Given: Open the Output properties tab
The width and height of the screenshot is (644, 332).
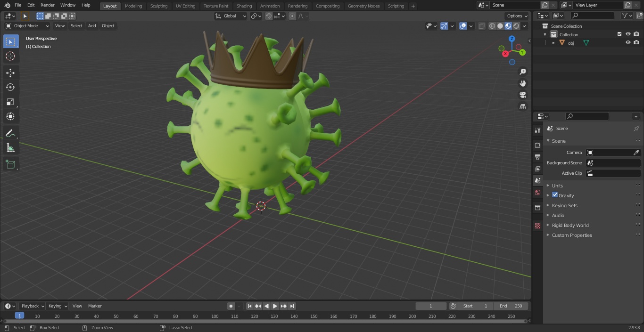Looking at the screenshot, I should [x=537, y=157].
